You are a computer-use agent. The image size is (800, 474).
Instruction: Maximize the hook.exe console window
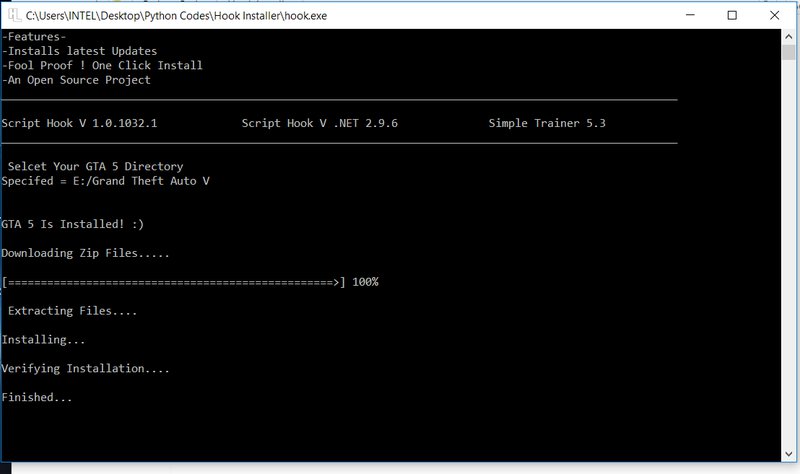(732, 16)
